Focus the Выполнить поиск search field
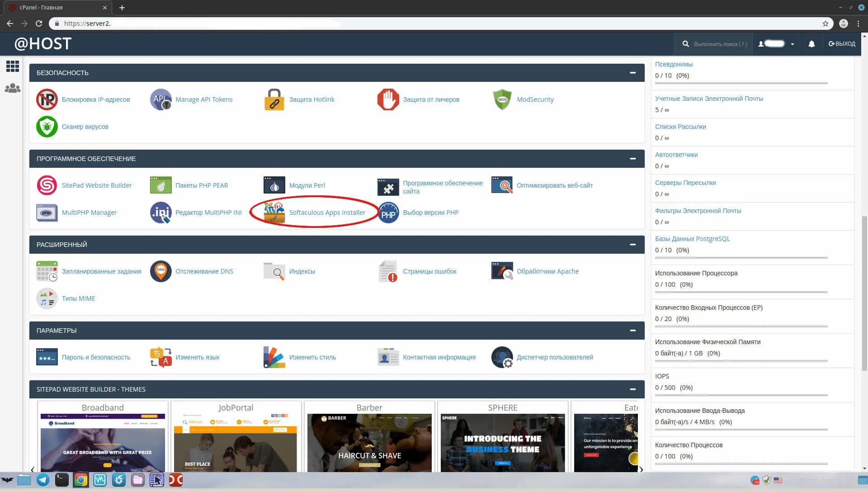This screenshot has width=868, height=492. (x=720, y=44)
